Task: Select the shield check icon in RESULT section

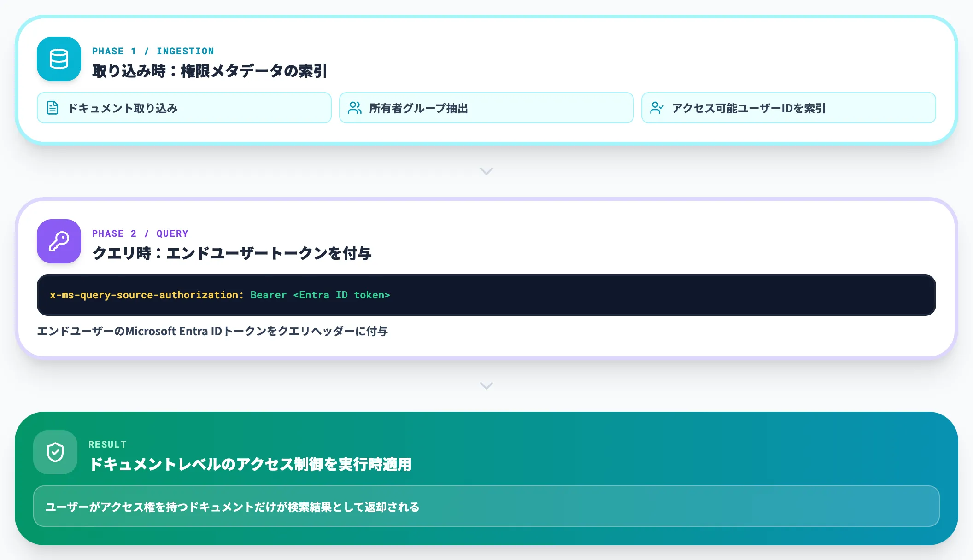Action: [55, 452]
